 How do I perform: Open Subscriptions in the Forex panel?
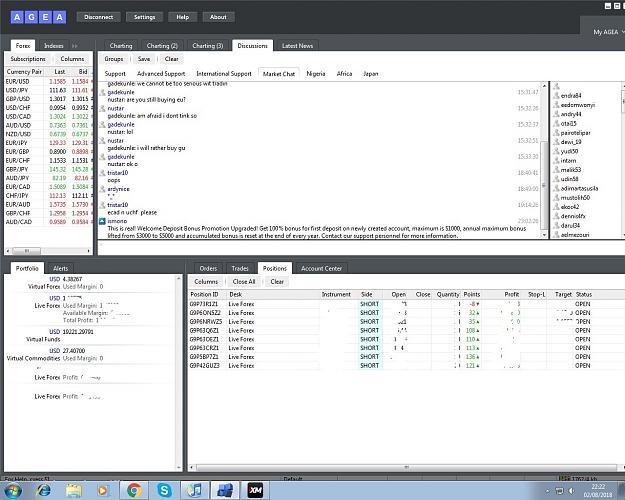28,59
